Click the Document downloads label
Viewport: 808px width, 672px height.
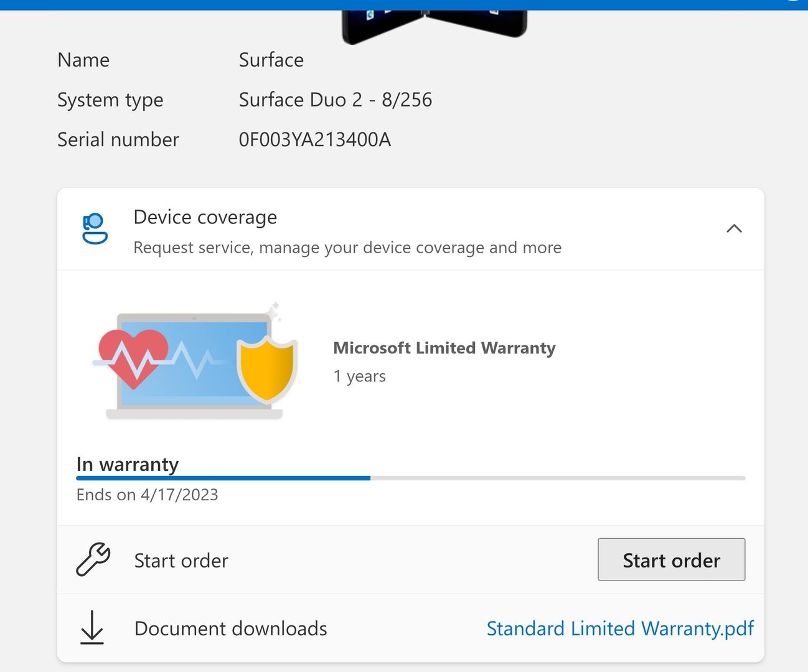(x=230, y=628)
